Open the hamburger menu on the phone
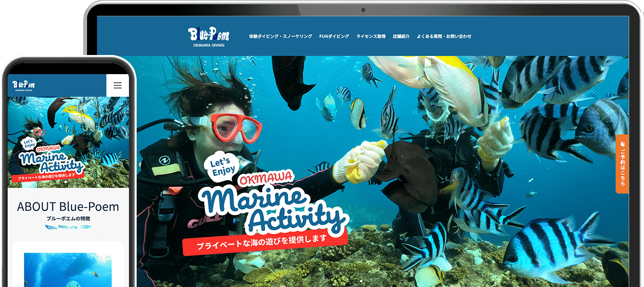This screenshot has width=644, height=287. [118, 86]
